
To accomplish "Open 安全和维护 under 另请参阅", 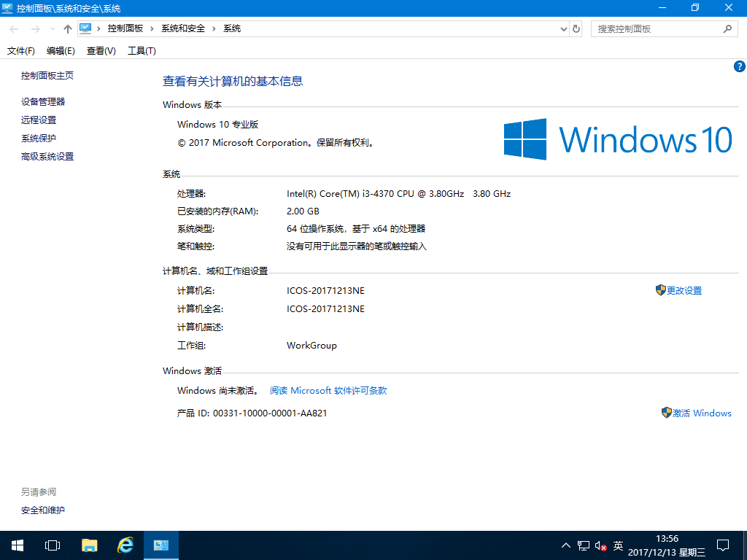I will (43, 510).
